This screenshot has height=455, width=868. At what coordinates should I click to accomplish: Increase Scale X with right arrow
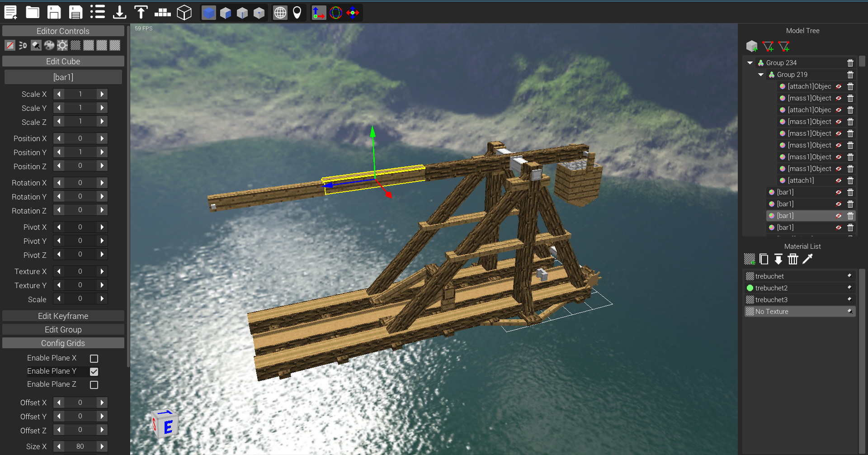click(x=102, y=94)
